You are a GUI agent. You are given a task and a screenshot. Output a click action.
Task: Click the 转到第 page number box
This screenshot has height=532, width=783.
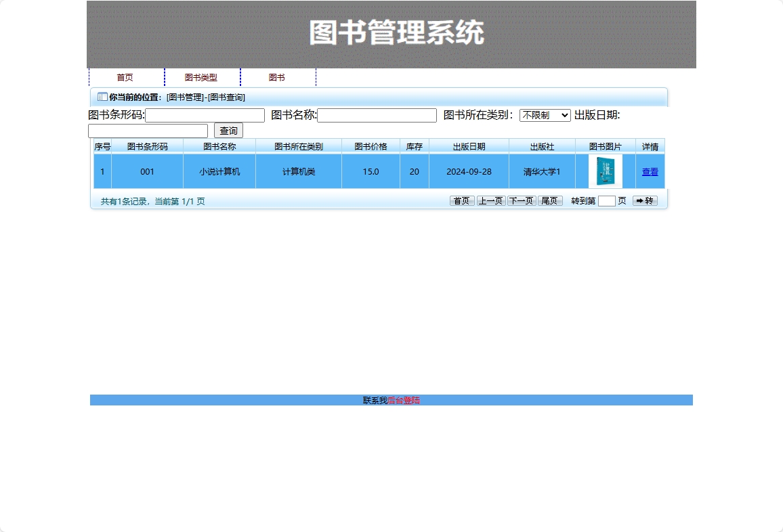tap(607, 200)
